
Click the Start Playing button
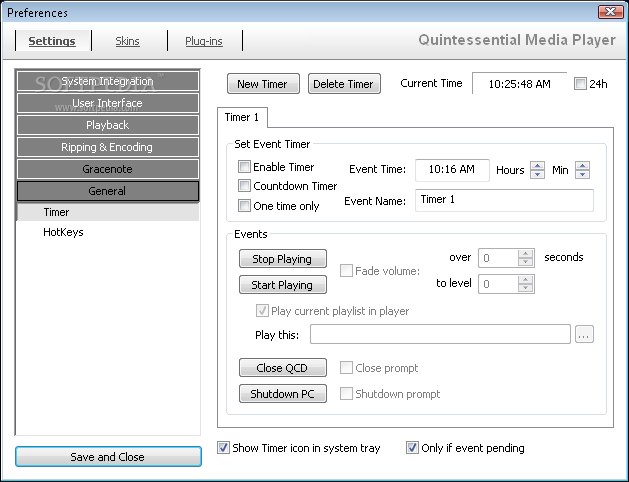point(283,285)
